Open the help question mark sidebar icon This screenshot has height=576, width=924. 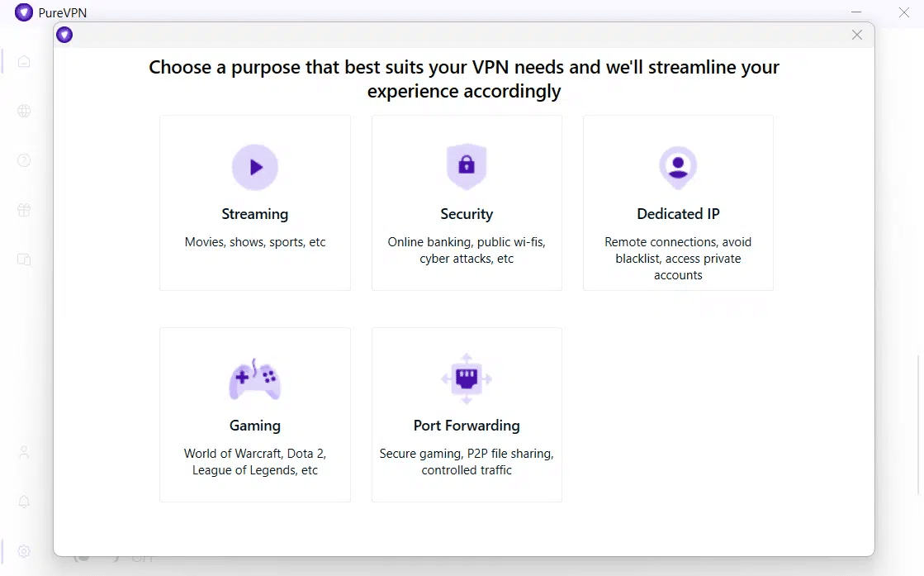[24, 160]
